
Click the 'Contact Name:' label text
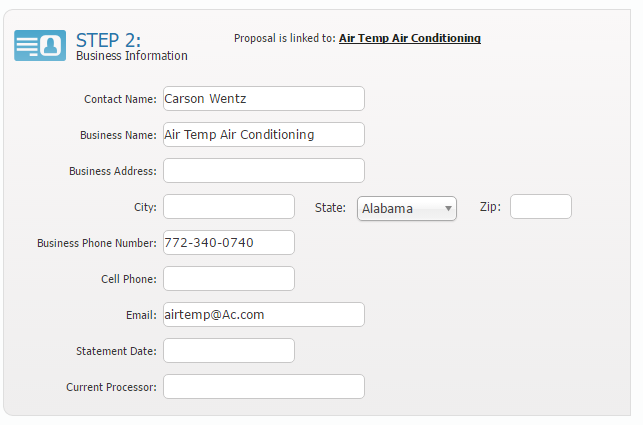tap(120, 99)
